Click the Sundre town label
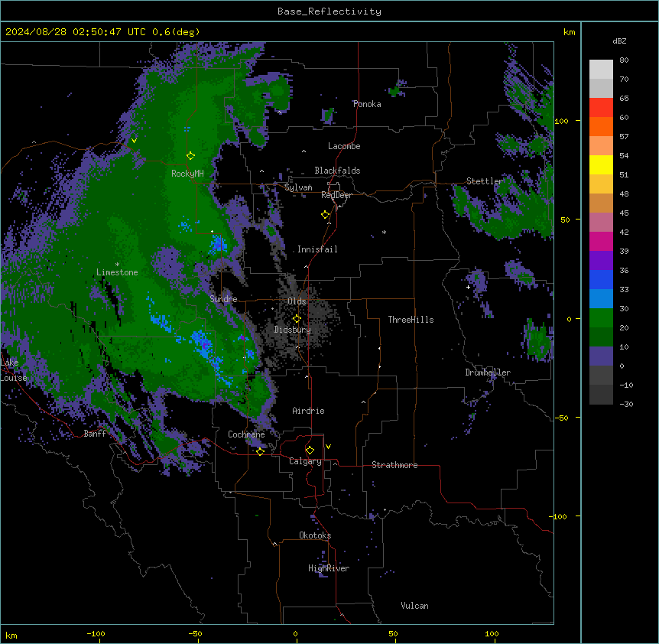This screenshot has height=644, width=659. point(223,299)
